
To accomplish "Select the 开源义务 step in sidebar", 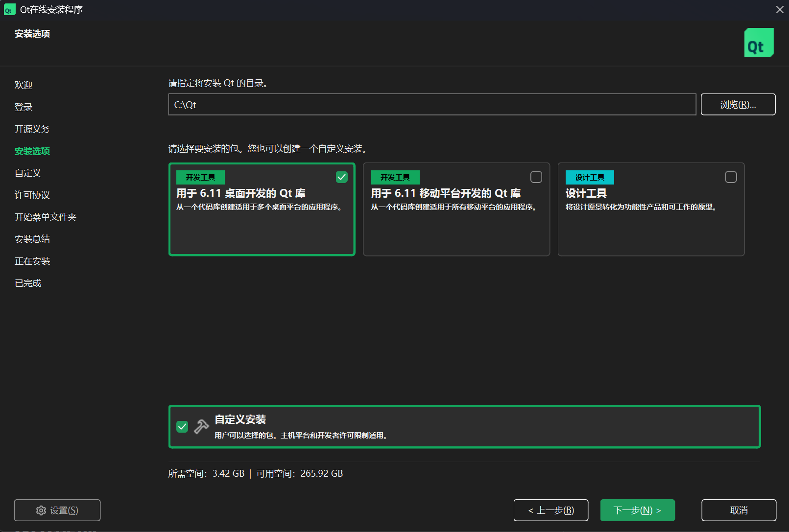I will click(32, 129).
